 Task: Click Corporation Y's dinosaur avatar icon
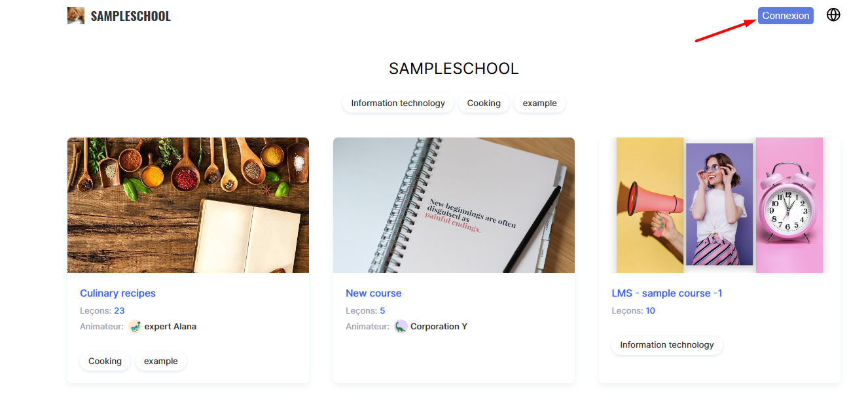coord(401,326)
